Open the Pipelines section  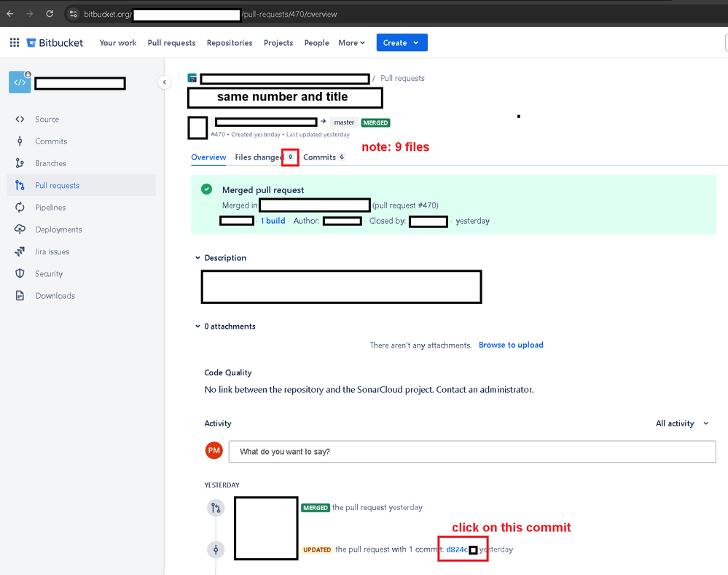pyautogui.click(x=50, y=208)
